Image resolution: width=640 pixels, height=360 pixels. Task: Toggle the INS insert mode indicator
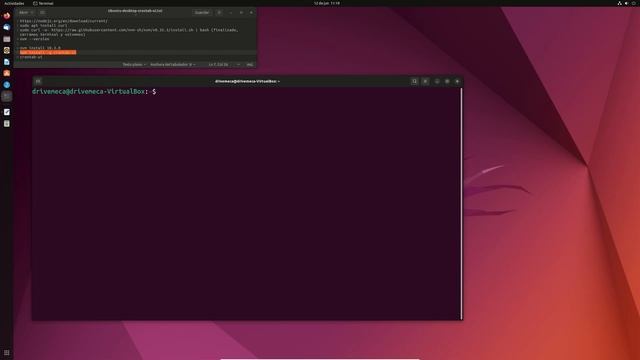click(250, 64)
